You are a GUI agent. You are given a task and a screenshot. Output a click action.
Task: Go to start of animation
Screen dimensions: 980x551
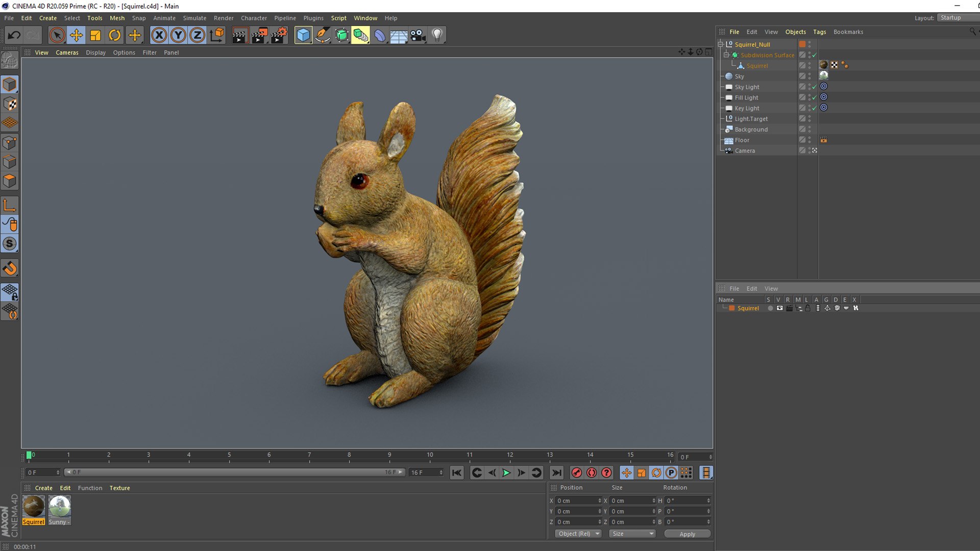457,473
